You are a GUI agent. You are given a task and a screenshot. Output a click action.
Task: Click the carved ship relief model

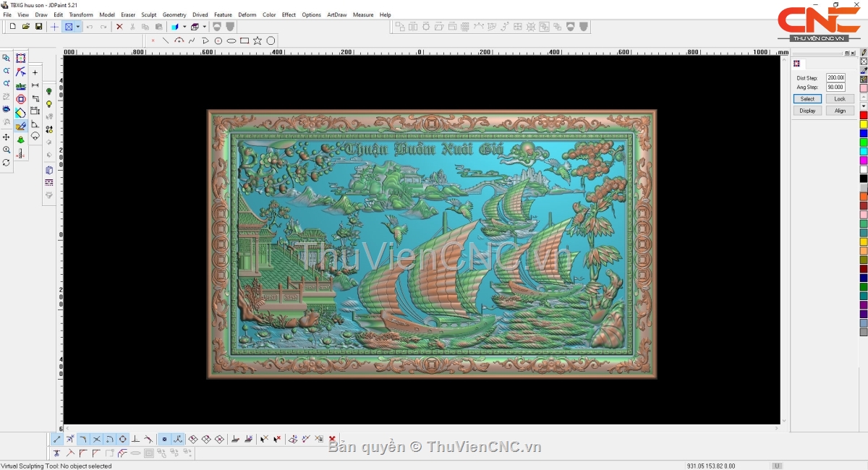pyautogui.click(x=432, y=244)
